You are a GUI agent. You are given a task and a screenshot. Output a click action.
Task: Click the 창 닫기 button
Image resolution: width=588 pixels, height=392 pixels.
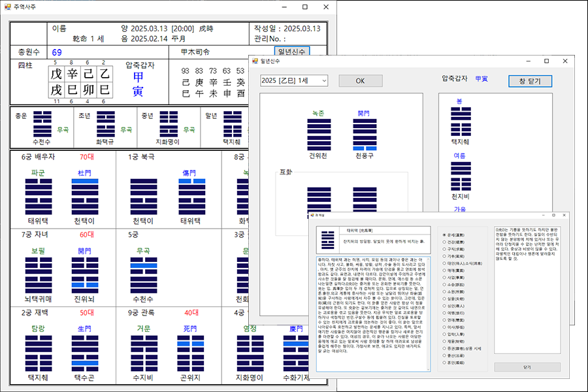pos(530,81)
